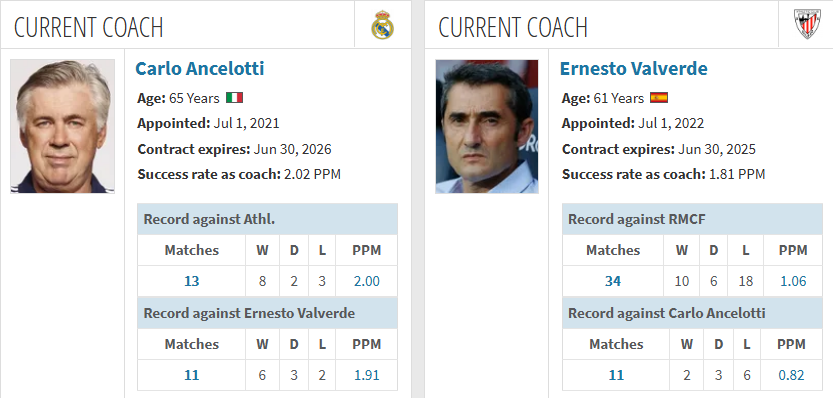833x398 pixels.
Task: Click the 1.91 PPM value link
Action: coord(367,375)
